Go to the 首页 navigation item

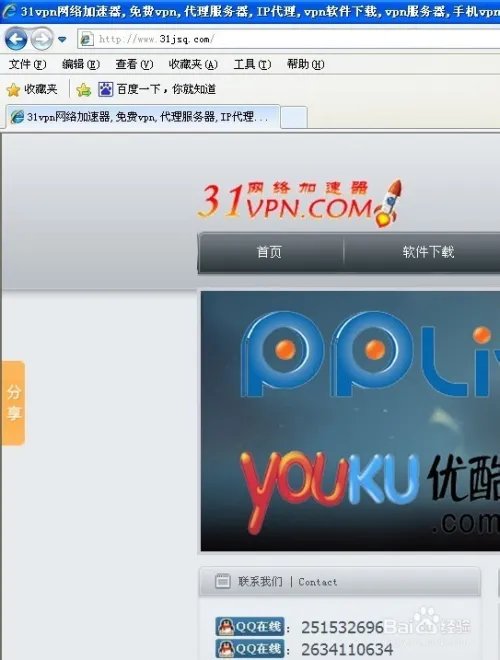coord(269,252)
